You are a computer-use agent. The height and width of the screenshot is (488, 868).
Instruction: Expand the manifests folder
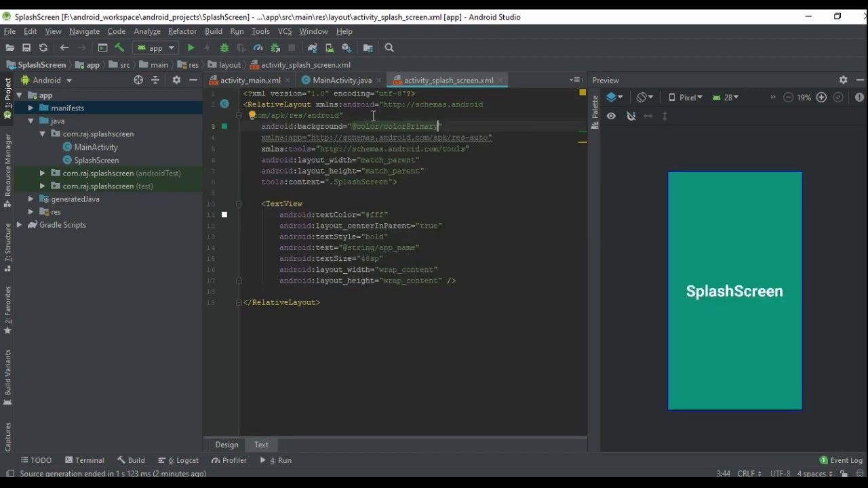pyautogui.click(x=31, y=108)
